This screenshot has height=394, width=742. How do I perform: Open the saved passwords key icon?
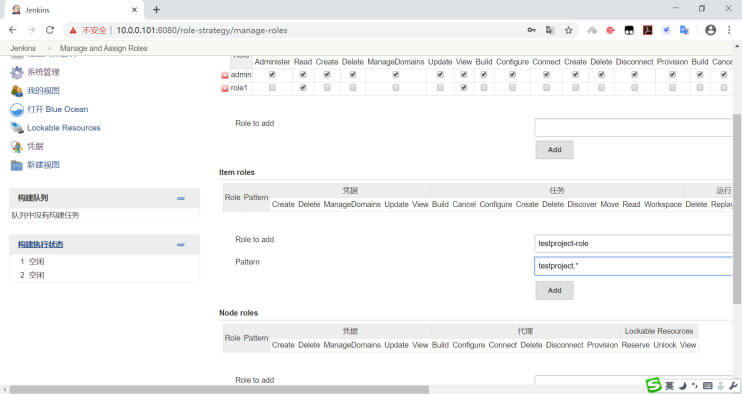coord(531,30)
